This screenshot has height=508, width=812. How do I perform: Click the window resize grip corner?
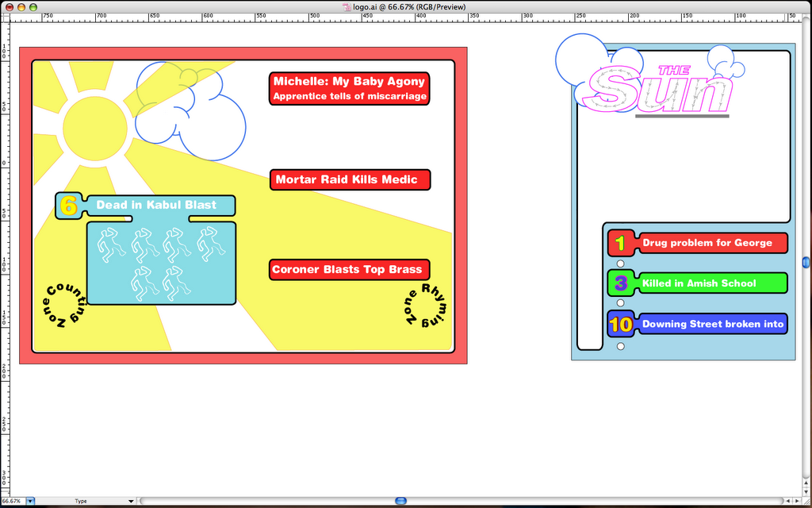806,501
